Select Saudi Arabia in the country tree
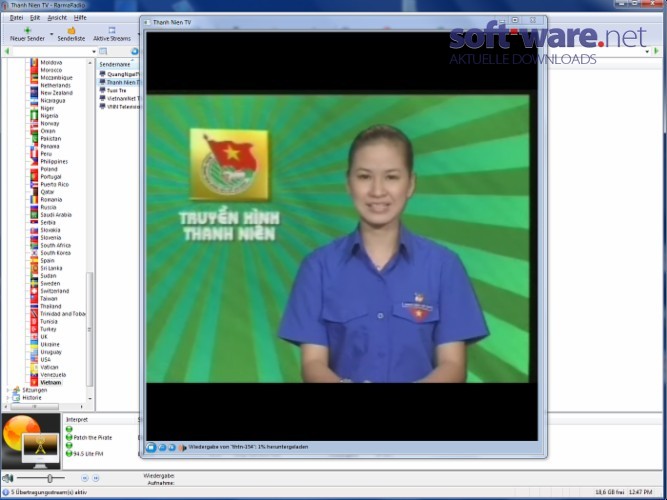This screenshot has height=500, width=667. (56, 215)
